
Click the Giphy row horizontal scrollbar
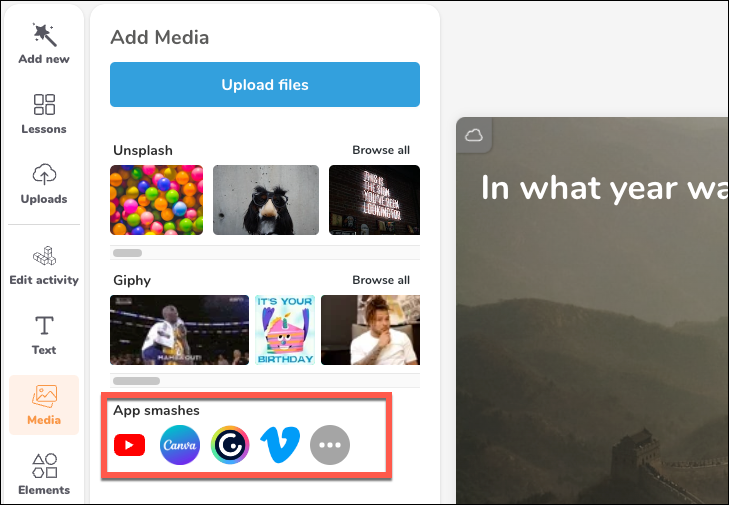137,381
